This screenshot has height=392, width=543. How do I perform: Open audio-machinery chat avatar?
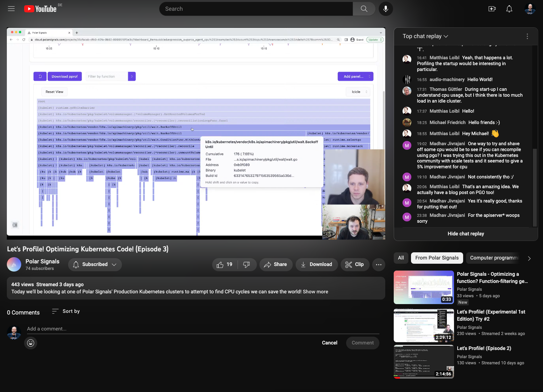(x=407, y=79)
